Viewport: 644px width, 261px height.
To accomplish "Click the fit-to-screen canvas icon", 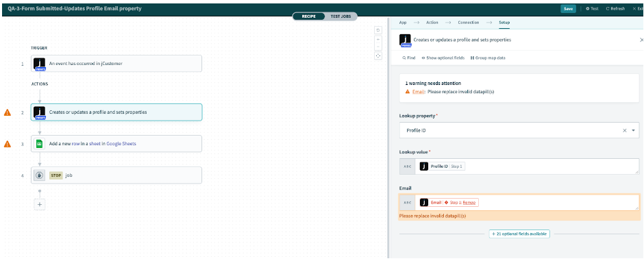I will [x=378, y=55].
